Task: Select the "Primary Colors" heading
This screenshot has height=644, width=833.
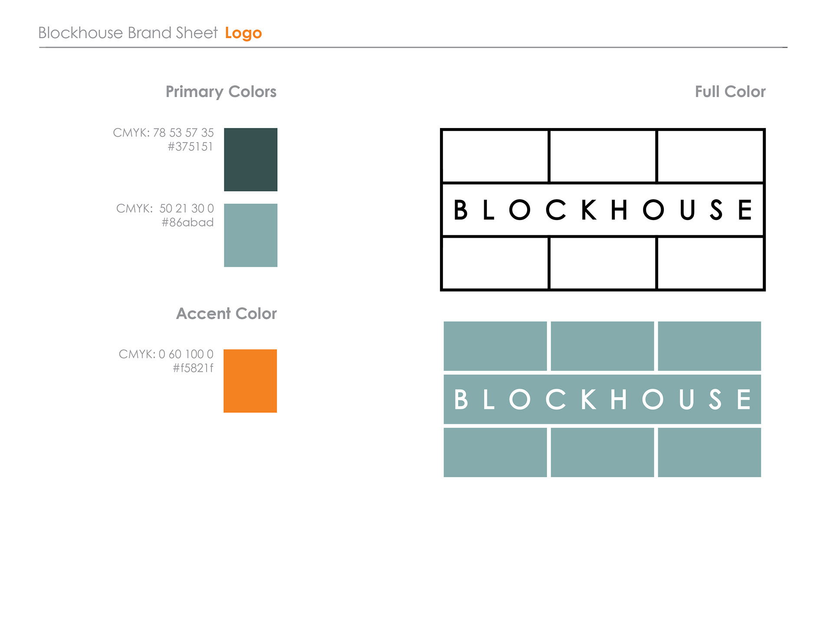Action: click(x=221, y=92)
